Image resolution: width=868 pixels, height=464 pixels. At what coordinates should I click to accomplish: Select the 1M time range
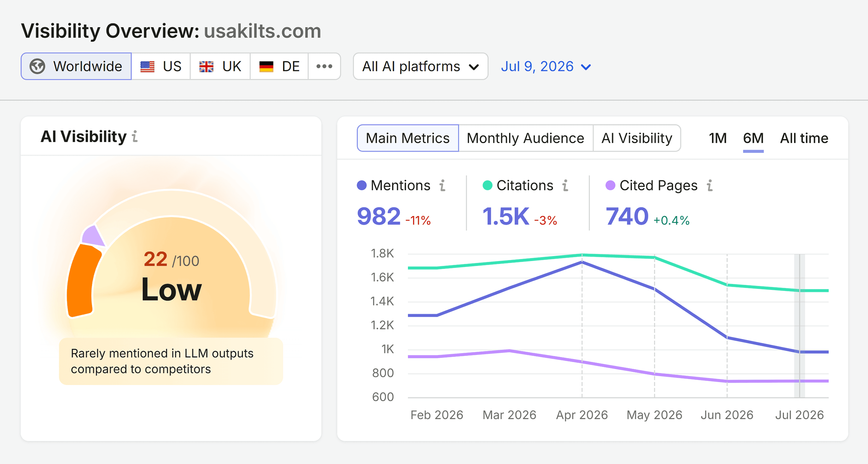click(718, 138)
